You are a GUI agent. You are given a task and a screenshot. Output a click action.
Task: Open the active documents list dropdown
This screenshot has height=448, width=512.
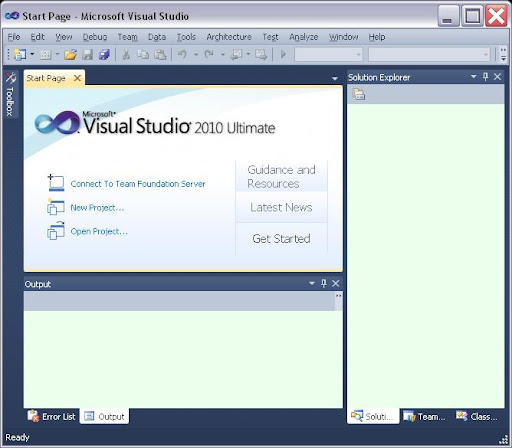tap(335, 79)
